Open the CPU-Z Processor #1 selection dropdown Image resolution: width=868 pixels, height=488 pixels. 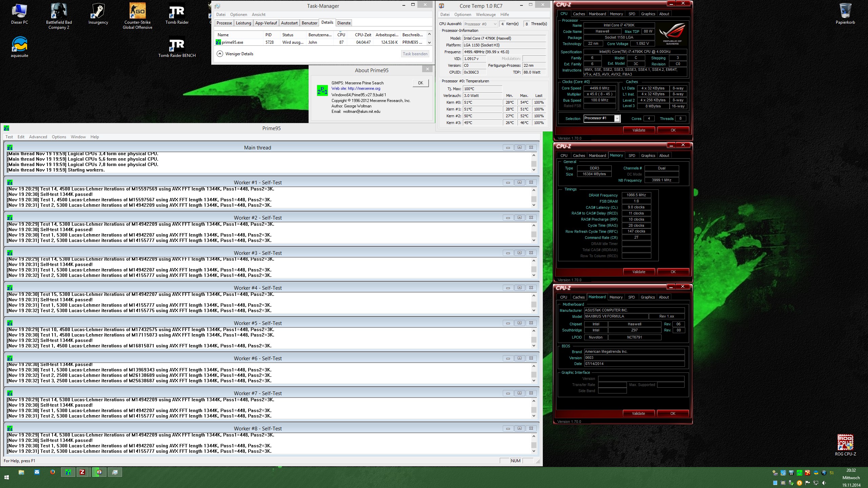coord(602,118)
